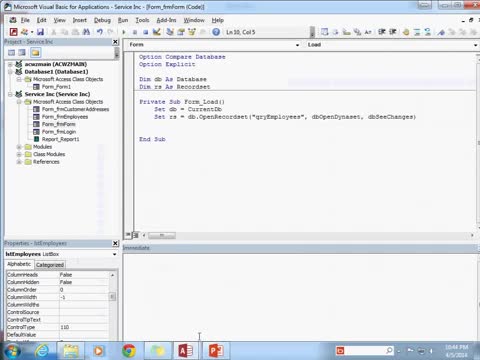Open Help with question mark icon
The image size is (480, 360).
[216, 32]
